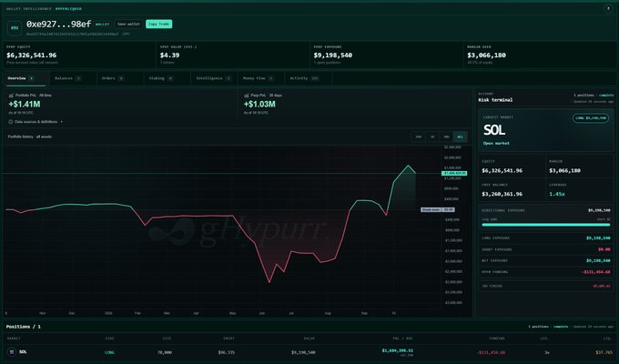619x364 pixels.
Task: Click the info icon next to Data sources & definitions
Action: 11,122
